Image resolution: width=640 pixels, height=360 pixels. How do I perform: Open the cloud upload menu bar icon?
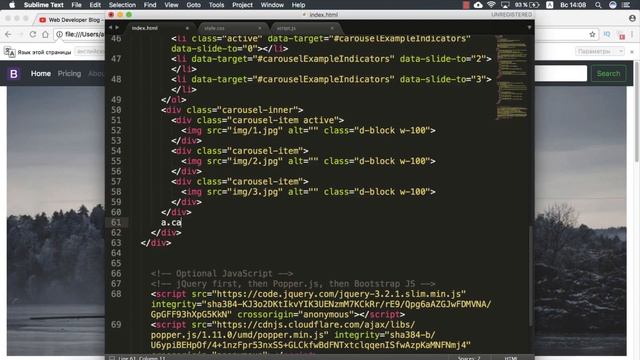point(478,5)
